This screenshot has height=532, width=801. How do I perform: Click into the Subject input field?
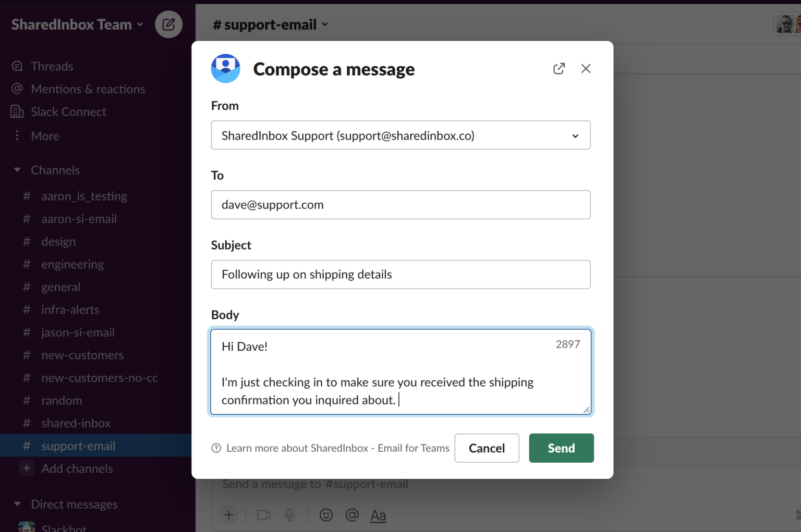(400, 275)
